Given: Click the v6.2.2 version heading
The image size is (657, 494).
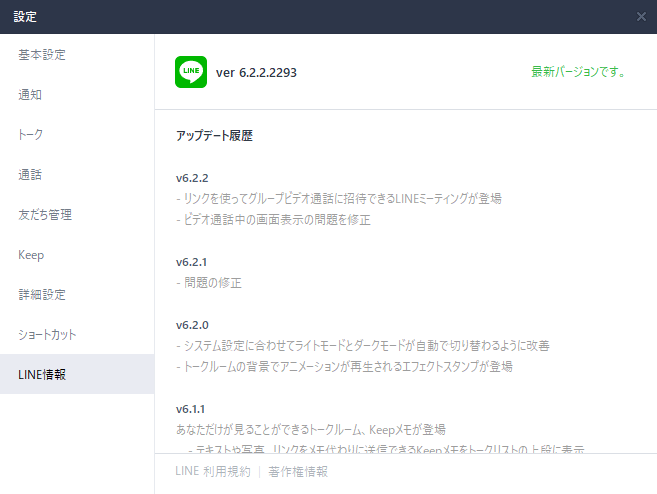Looking at the screenshot, I should (192, 178).
